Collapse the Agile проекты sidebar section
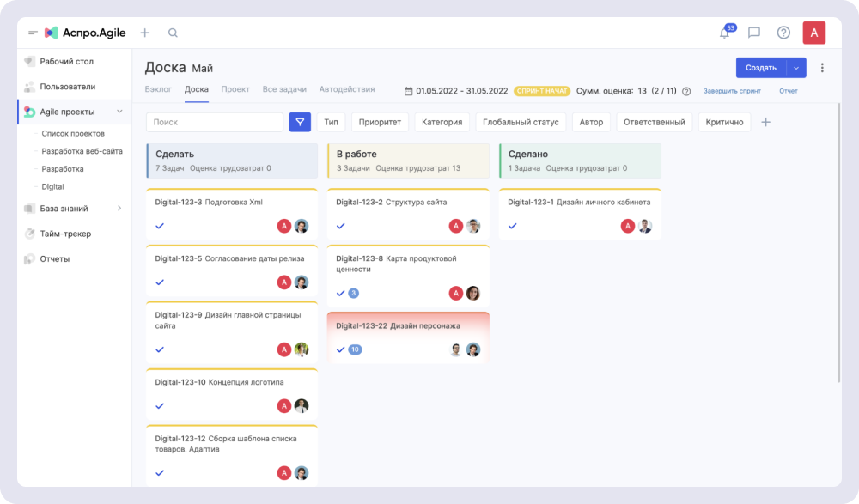This screenshot has width=859, height=504. [x=119, y=112]
